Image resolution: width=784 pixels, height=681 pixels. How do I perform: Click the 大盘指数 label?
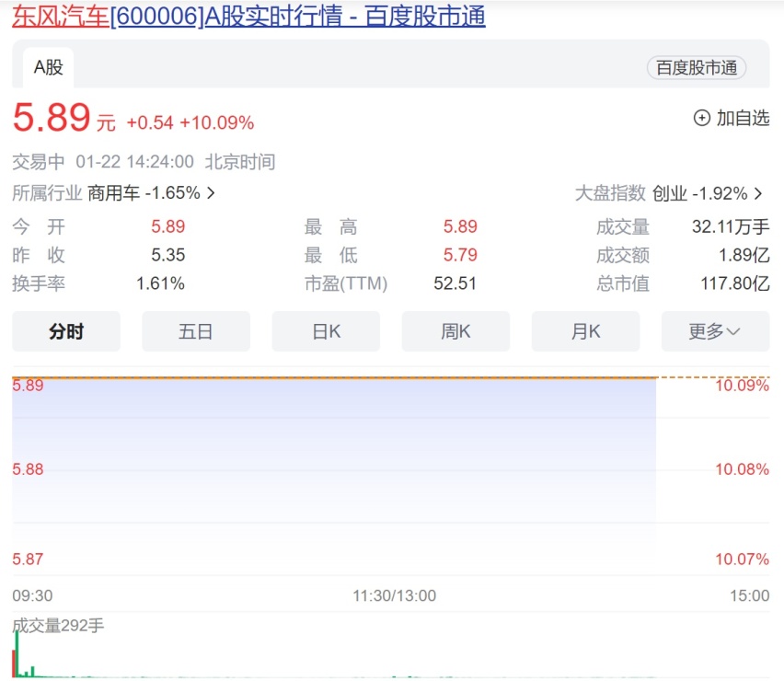click(x=610, y=193)
